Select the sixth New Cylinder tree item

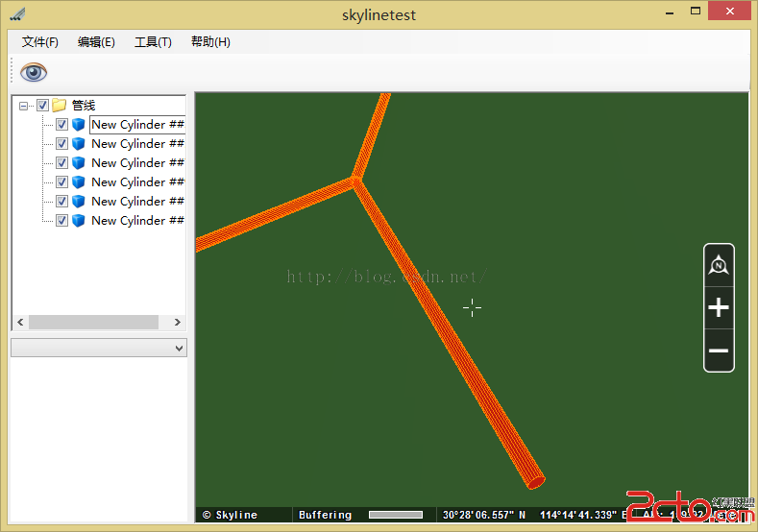point(137,221)
